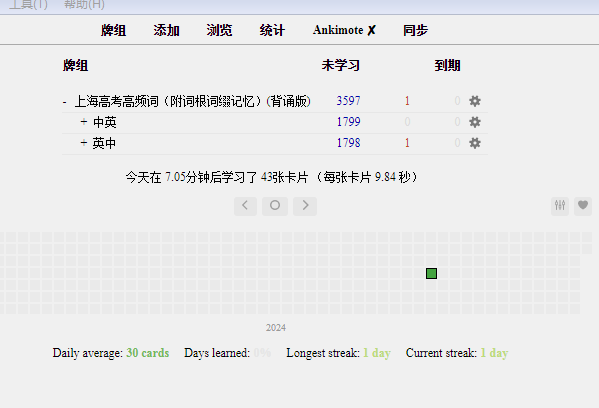This screenshot has width=599, height=408.
Task: Toggle Ankimote ✗ connection
Action: (344, 30)
